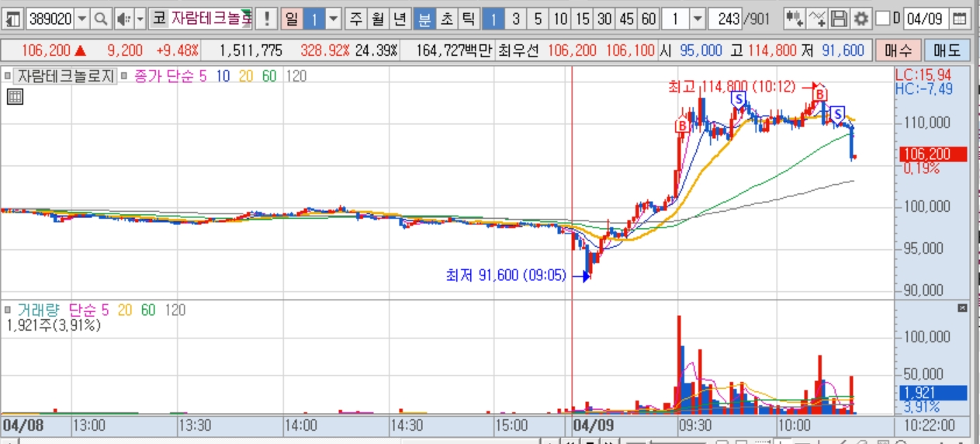
Task: Click the 코 market badge before the stock name
Action: (159, 18)
